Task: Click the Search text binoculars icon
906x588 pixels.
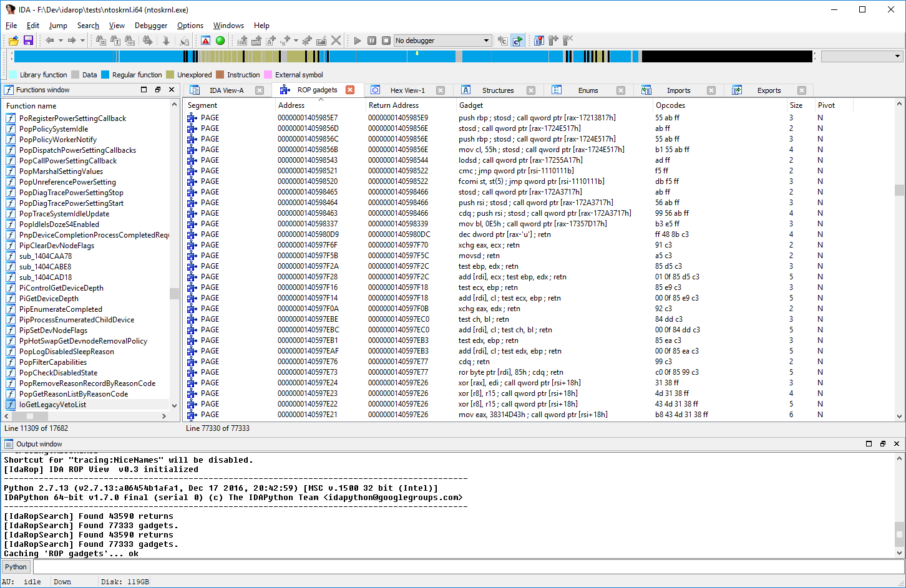Action: click(x=115, y=41)
